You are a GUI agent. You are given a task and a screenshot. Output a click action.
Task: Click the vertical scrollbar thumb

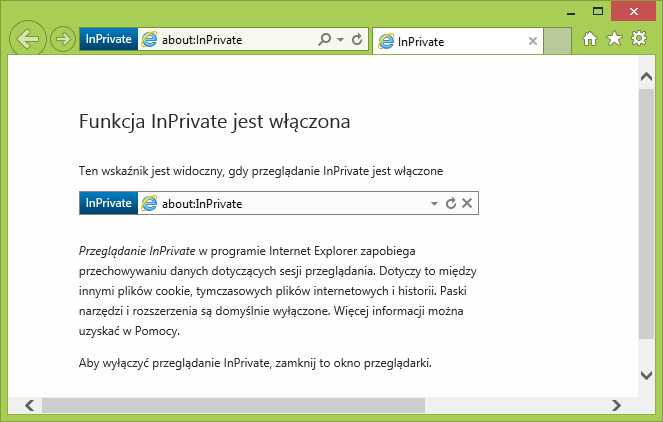tap(647, 214)
